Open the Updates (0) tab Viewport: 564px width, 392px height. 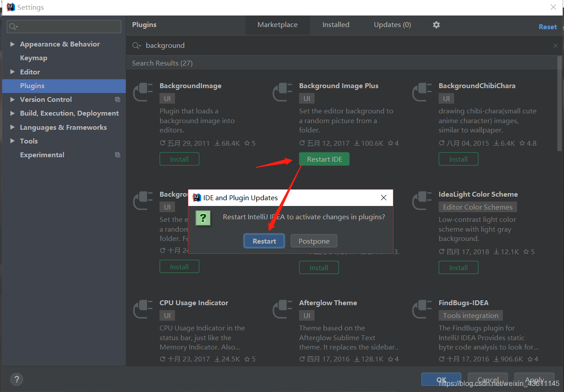click(393, 25)
